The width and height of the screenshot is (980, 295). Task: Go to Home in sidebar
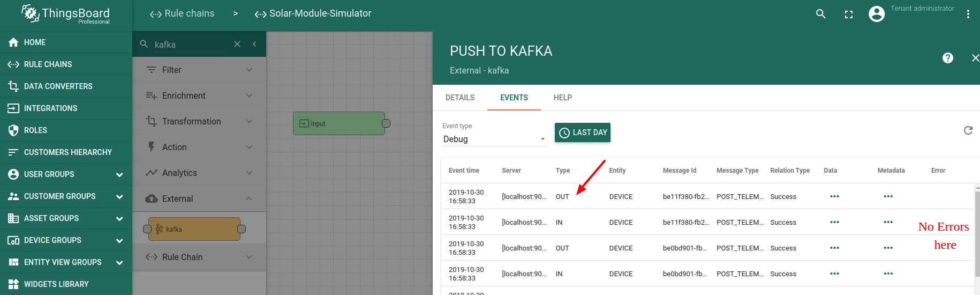[66, 42]
